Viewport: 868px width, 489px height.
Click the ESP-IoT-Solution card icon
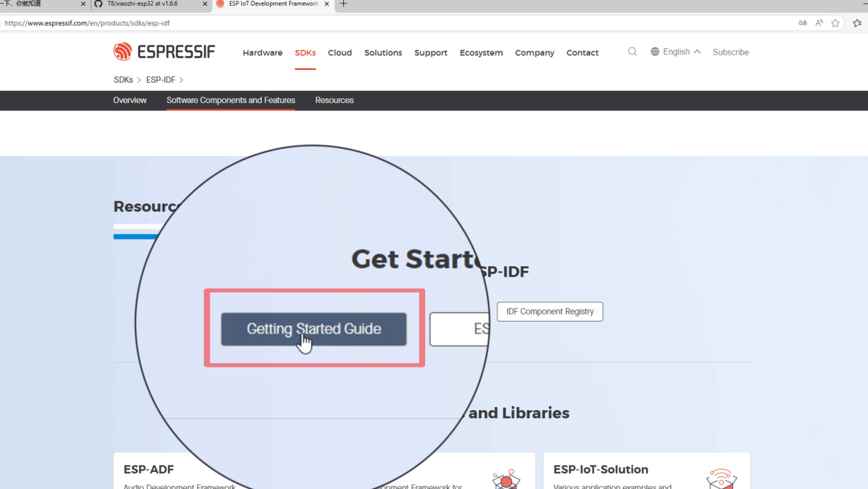[x=722, y=479]
